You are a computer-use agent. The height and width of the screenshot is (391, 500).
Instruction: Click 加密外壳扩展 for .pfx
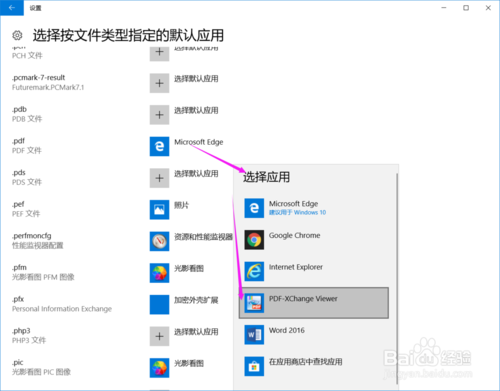point(196,300)
